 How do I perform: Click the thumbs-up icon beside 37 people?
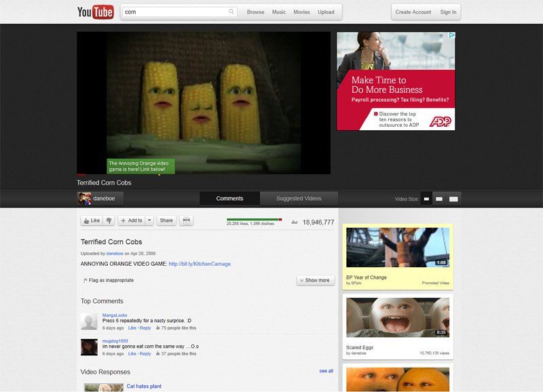pyautogui.click(x=157, y=353)
